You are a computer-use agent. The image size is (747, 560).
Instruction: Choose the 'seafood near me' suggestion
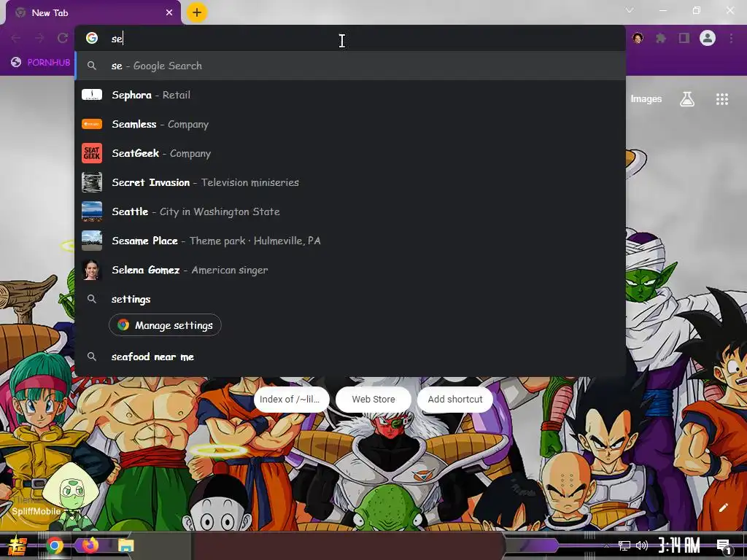click(x=350, y=357)
